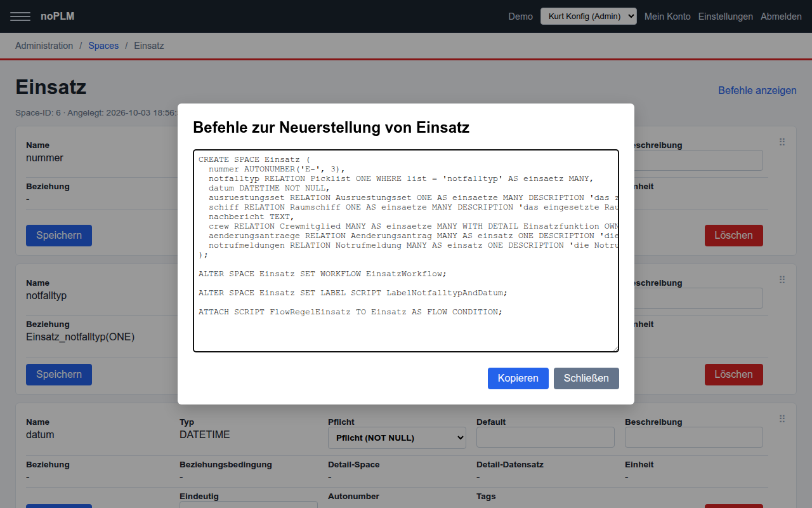Delete the notfalltyp field with Löschen
Viewport: 812px width, 508px height.
pyautogui.click(x=734, y=375)
